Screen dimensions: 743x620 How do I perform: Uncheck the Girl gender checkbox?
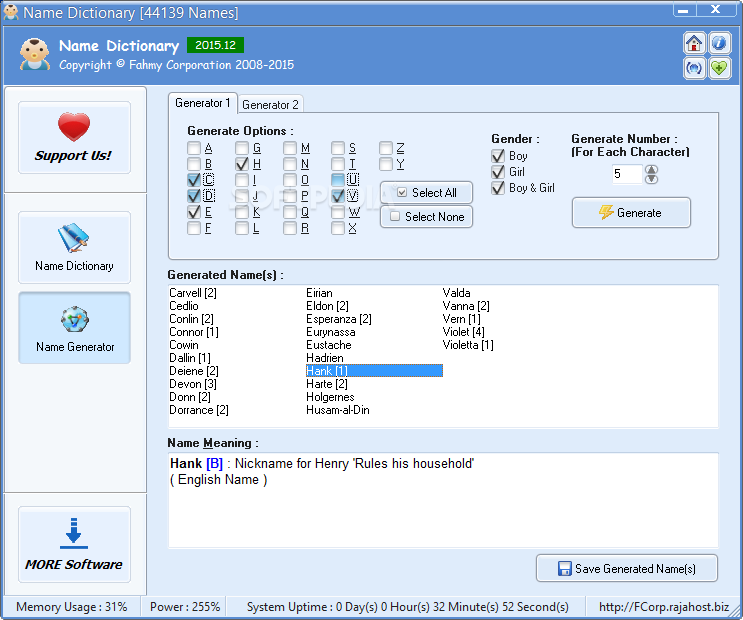(x=498, y=172)
